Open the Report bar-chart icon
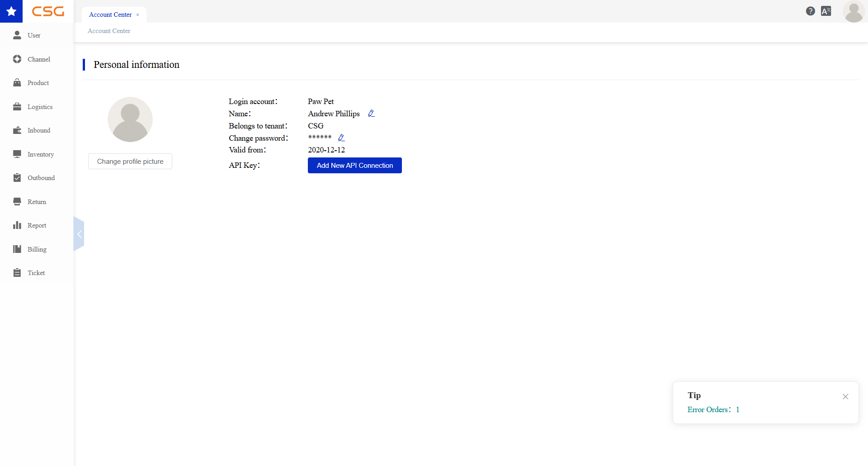The image size is (868, 466). 17,225
